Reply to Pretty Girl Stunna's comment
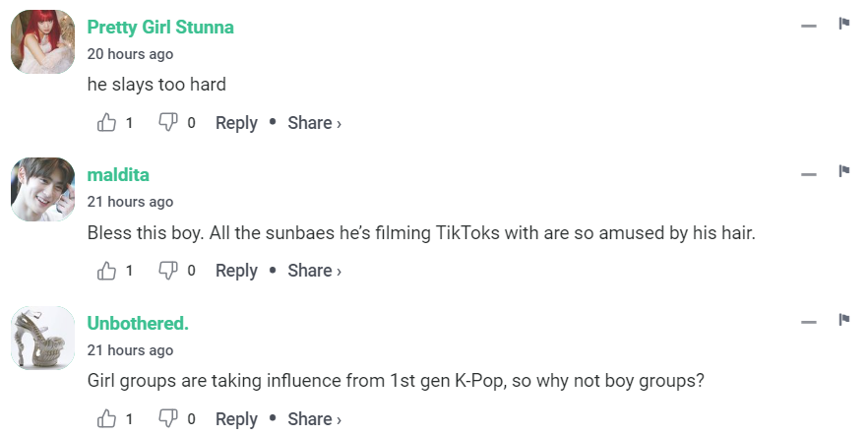 click(x=236, y=123)
